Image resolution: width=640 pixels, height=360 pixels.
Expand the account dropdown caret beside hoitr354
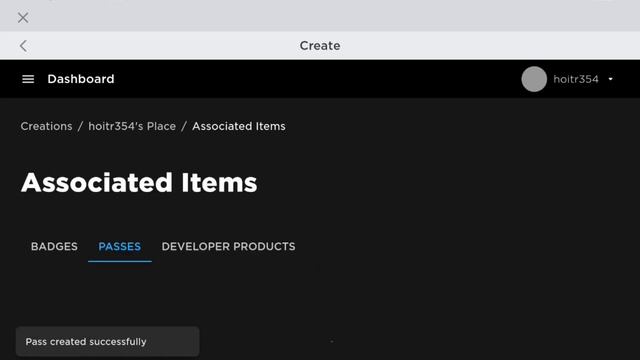[611, 79]
